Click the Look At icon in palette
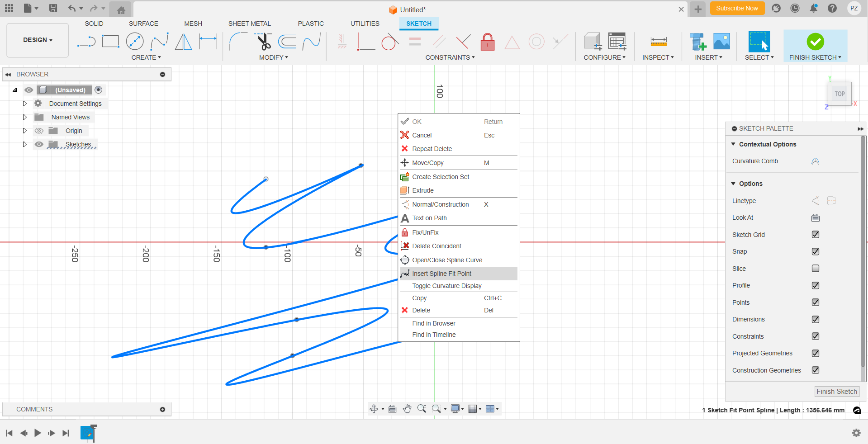This screenshot has width=868, height=444. tap(815, 218)
